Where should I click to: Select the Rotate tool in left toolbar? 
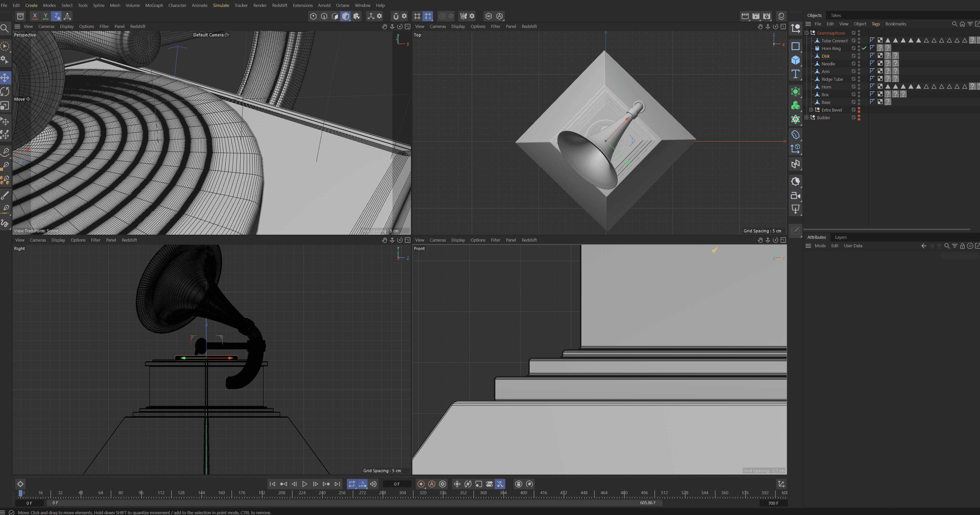(5, 92)
